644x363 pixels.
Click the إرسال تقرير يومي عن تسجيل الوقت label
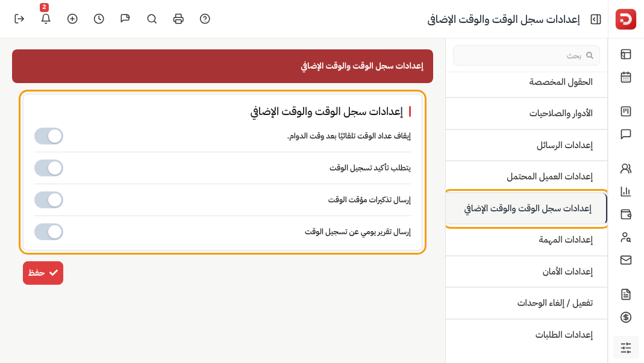coord(358,232)
